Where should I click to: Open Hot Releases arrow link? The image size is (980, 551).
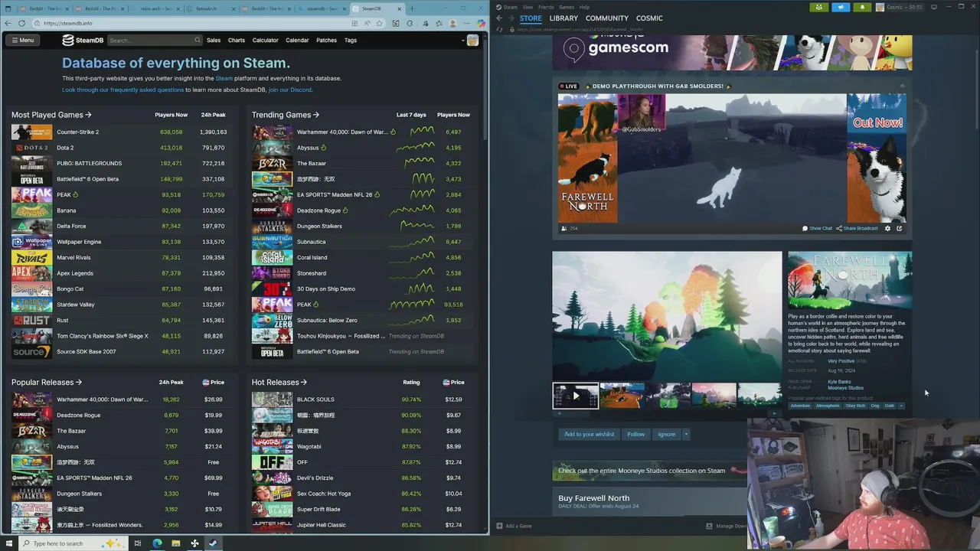[279, 382]
